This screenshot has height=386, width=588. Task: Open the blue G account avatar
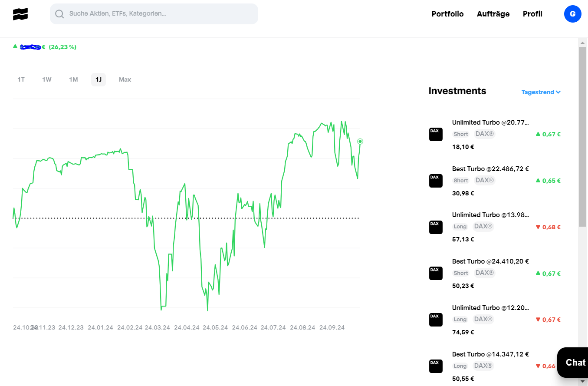(x=572, y=14)
